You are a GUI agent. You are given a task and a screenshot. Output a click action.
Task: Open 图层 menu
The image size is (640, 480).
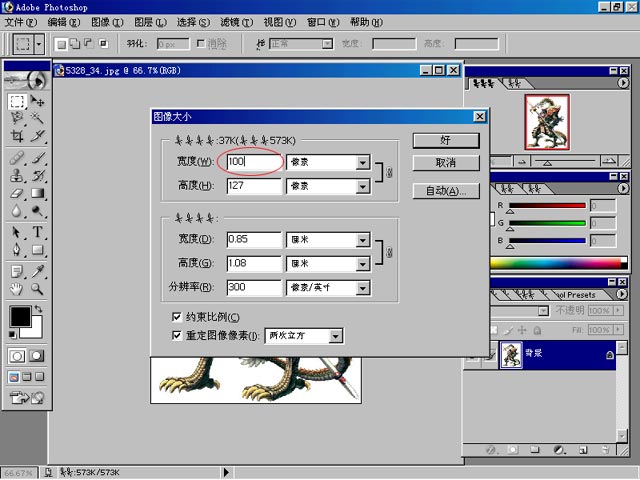point(150,22)
